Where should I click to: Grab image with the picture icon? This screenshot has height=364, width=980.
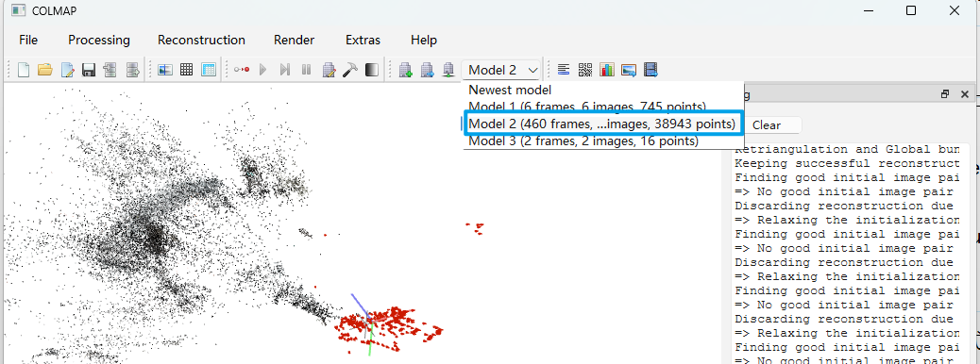coord(629,69)
